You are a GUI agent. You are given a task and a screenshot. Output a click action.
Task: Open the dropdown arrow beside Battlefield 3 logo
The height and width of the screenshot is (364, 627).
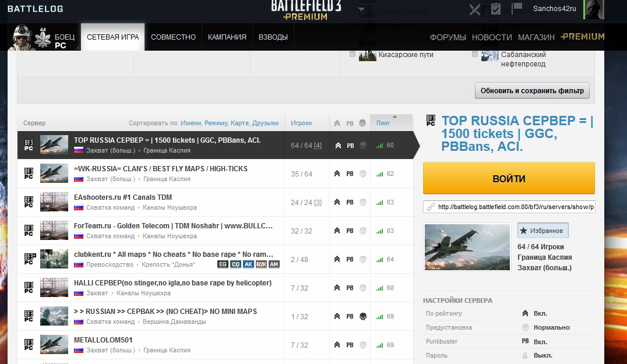361,9
